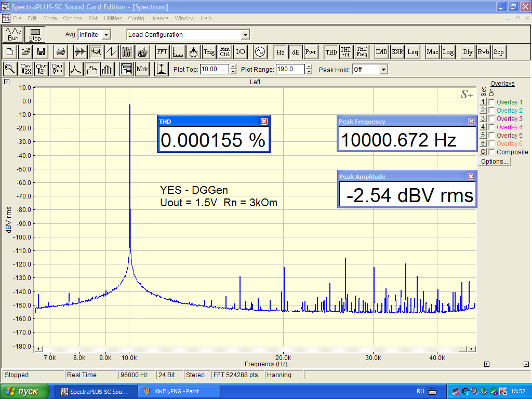Start the analyzer with the Run button

coord(13,34)
